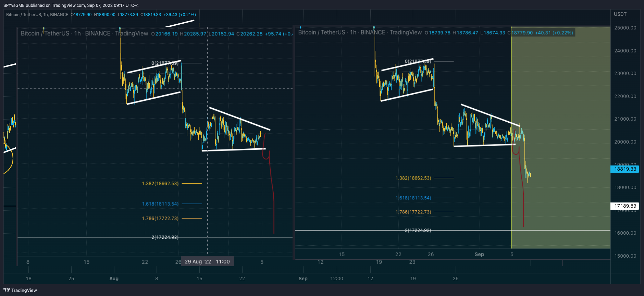Click the right inset Fib label 1.382(18662.53)

[413, 178]
